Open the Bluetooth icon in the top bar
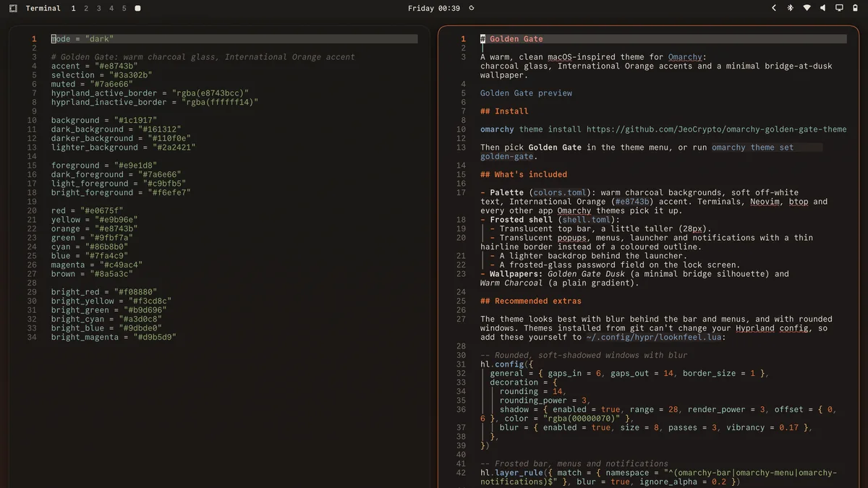 click(790, 8)
